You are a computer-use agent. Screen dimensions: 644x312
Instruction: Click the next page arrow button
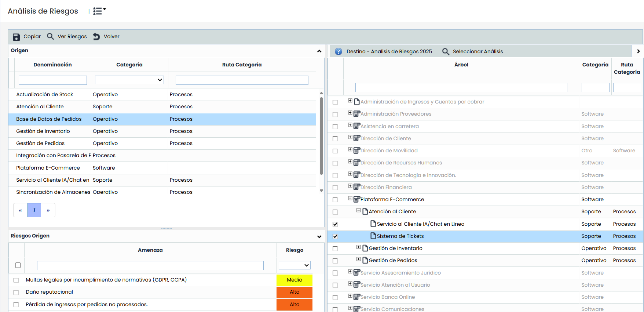tap(48, 210)
